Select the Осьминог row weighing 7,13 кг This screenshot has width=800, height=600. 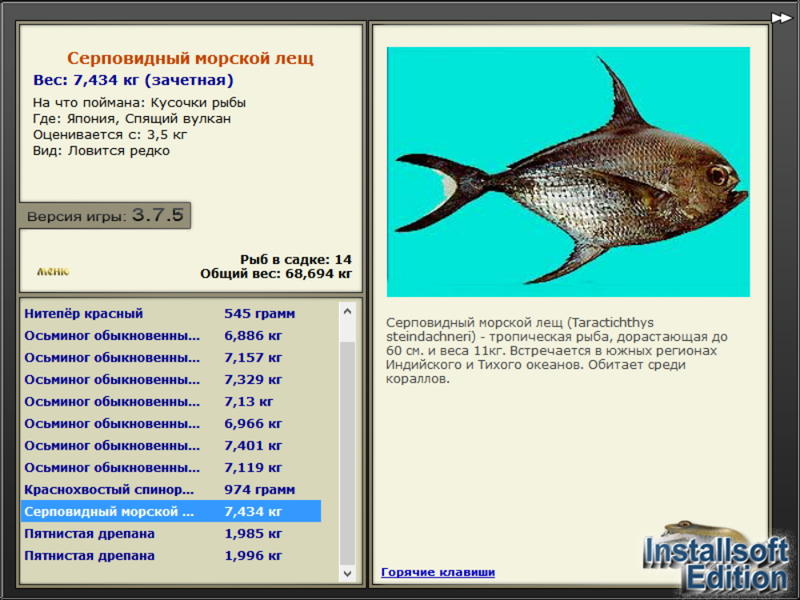(x=171, y=401)
